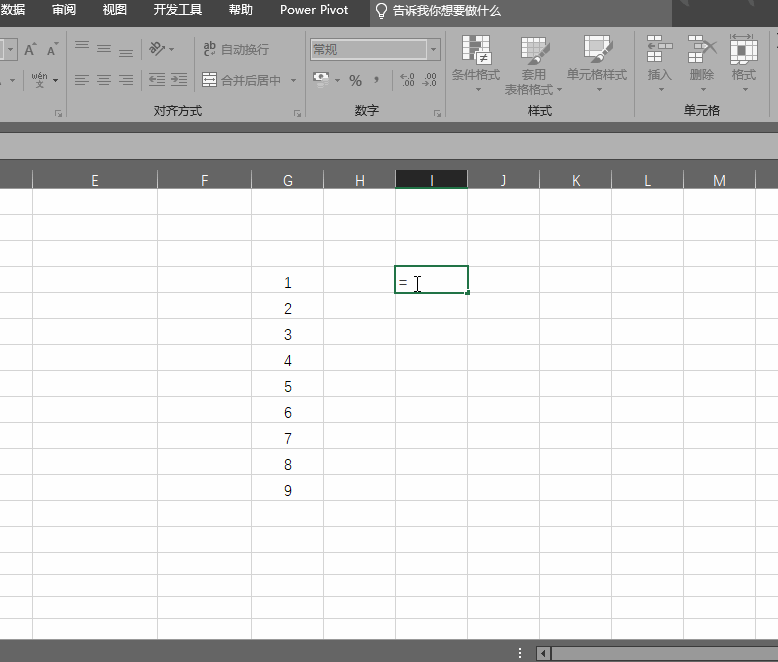Open 条件格式 conditional formatting
Viewport: 778px width, 662px height.
[476, 64]
